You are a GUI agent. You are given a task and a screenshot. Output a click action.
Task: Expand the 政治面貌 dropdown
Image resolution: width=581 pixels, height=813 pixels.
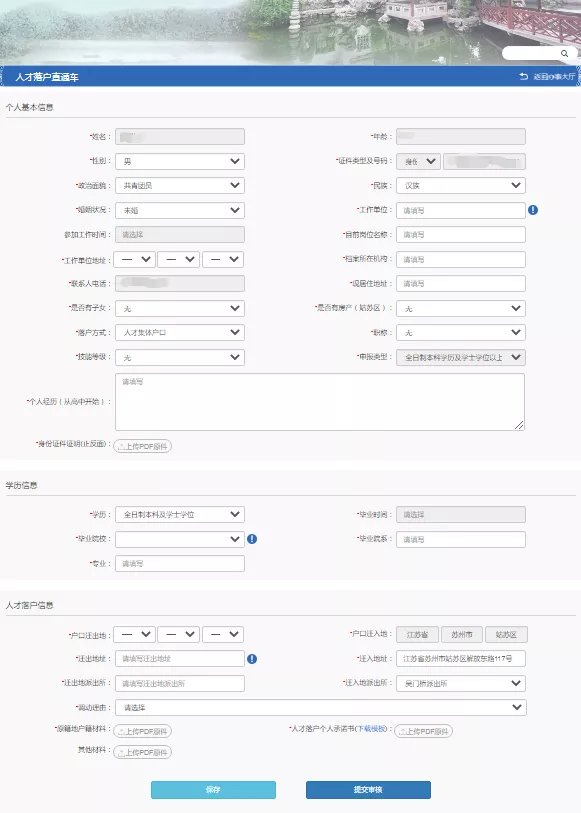180,186
